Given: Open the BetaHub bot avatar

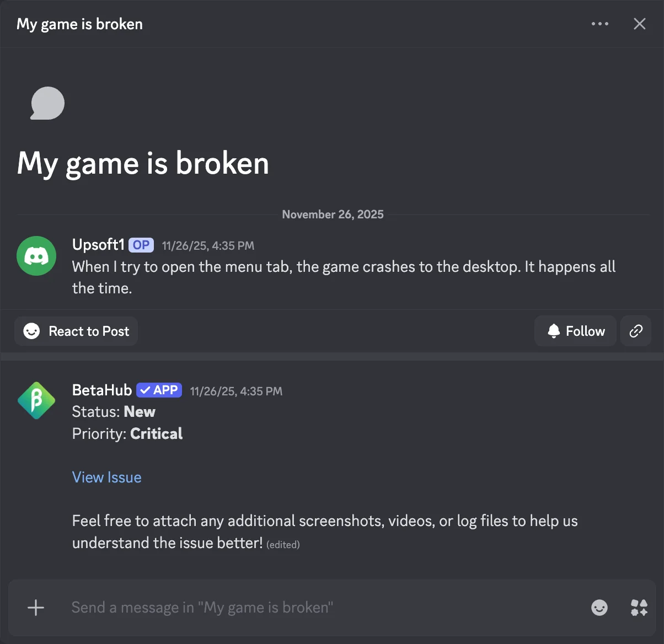Looking at the screenshot, I should click(x=36, y=400).
